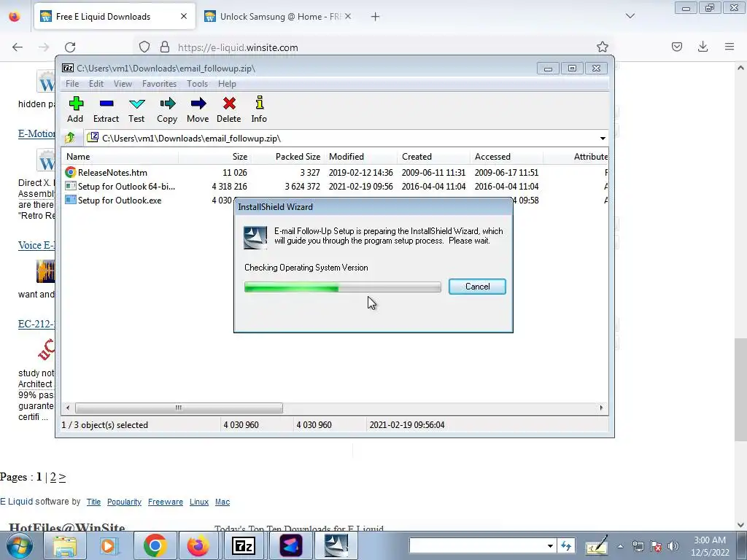This screenshot has width=747, height=560.
Task: Expand the 7-Zip address path dropdown
Action: (x=603, y=138)
